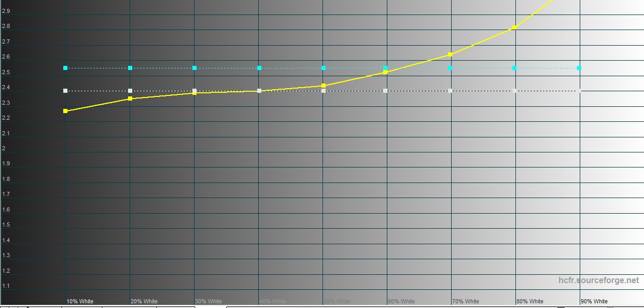
Task: Click the yellow data point at 70% White
Action: pyautogui.click(x=450, y=54)
